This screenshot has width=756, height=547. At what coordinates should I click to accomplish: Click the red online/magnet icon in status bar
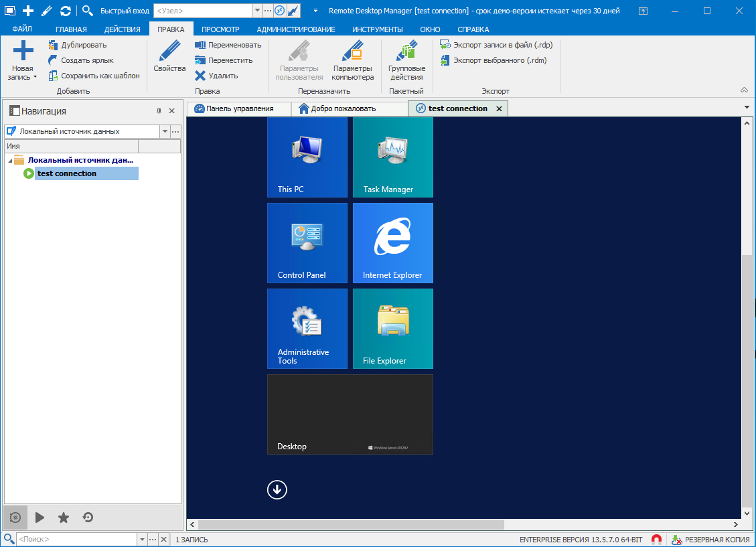click(x=656, y=540)
